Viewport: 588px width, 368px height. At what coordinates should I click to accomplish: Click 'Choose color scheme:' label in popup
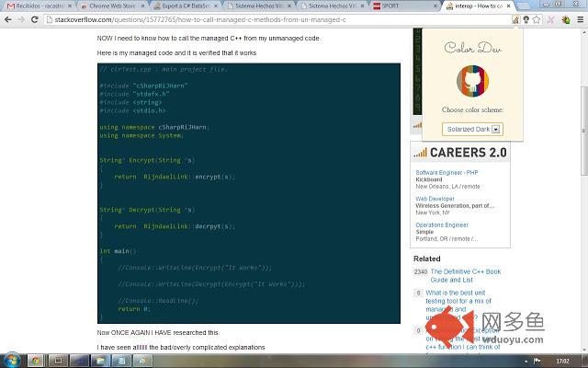point(472,110)
